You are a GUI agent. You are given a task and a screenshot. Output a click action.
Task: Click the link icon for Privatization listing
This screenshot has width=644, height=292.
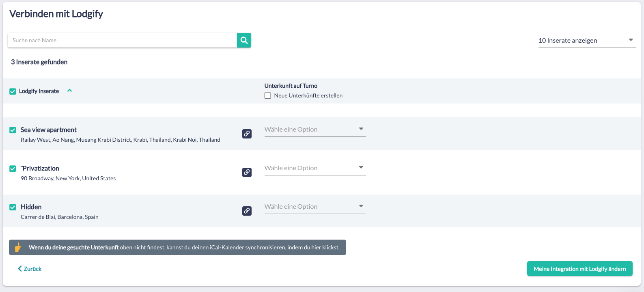247,172
